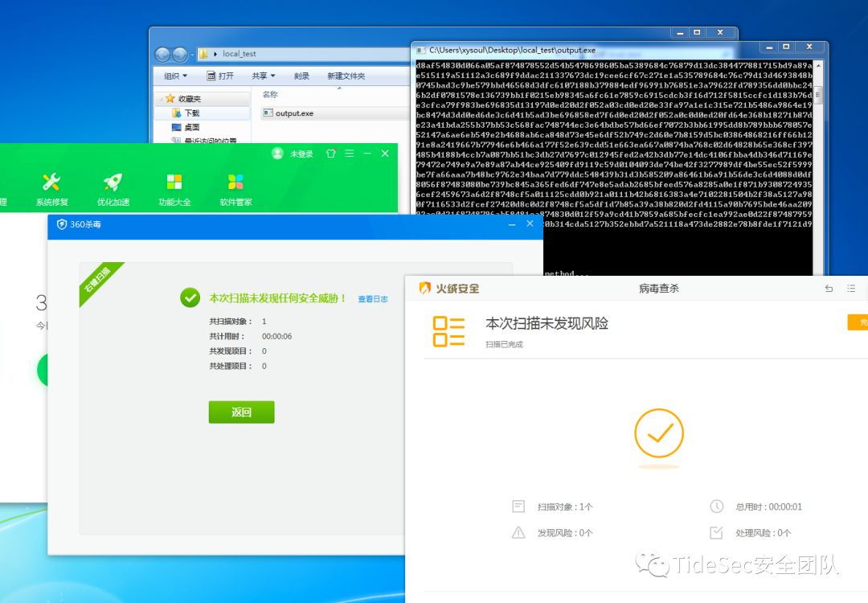This screenshot has height=603, width=868.
Task: Expand address bar path arrow before local_test
Action: 215,54
